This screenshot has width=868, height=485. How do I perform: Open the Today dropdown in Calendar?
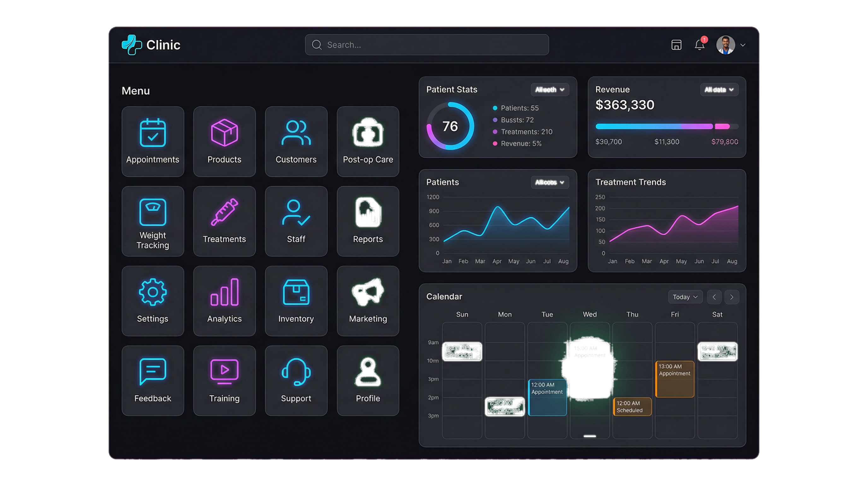(x=685, y=297)
